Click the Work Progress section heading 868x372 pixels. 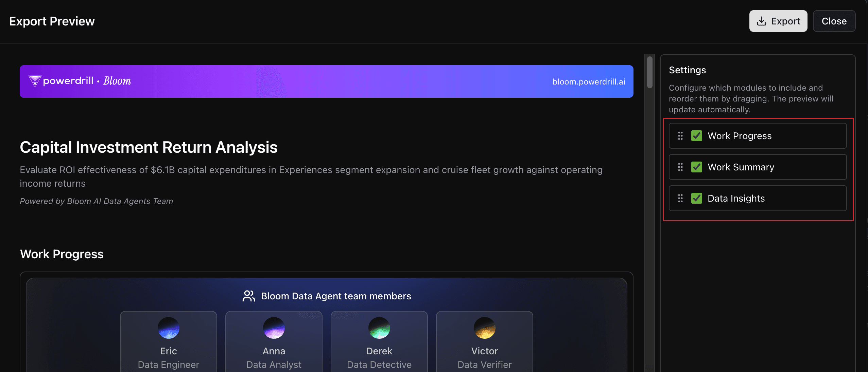click(62, 254)
